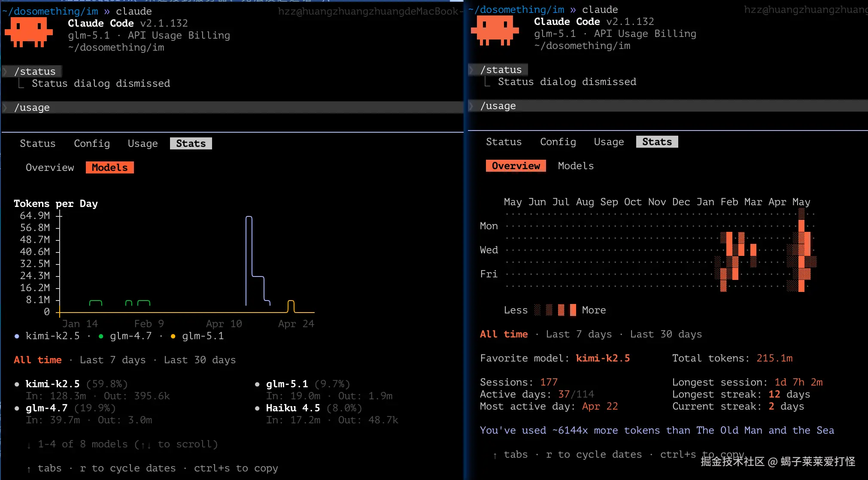Click the "Tokens per Day" chart title
868x480 pixels.
[x=56, y=204]
